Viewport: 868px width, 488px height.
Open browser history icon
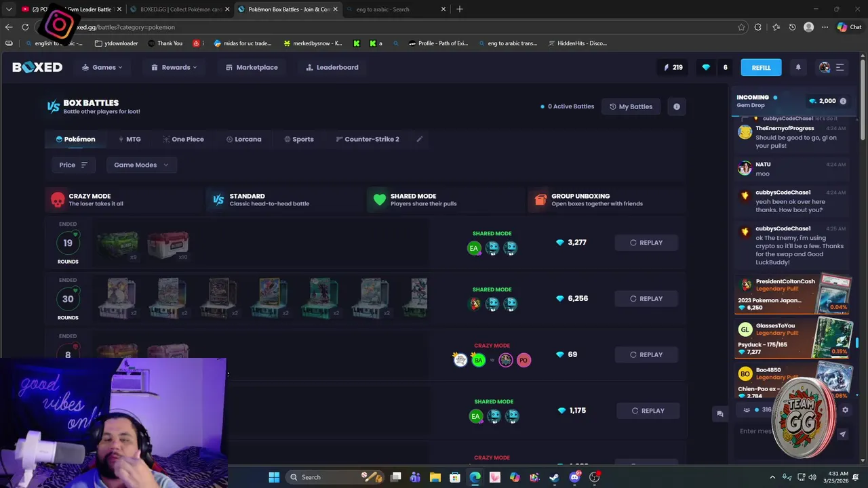point(792,27)
